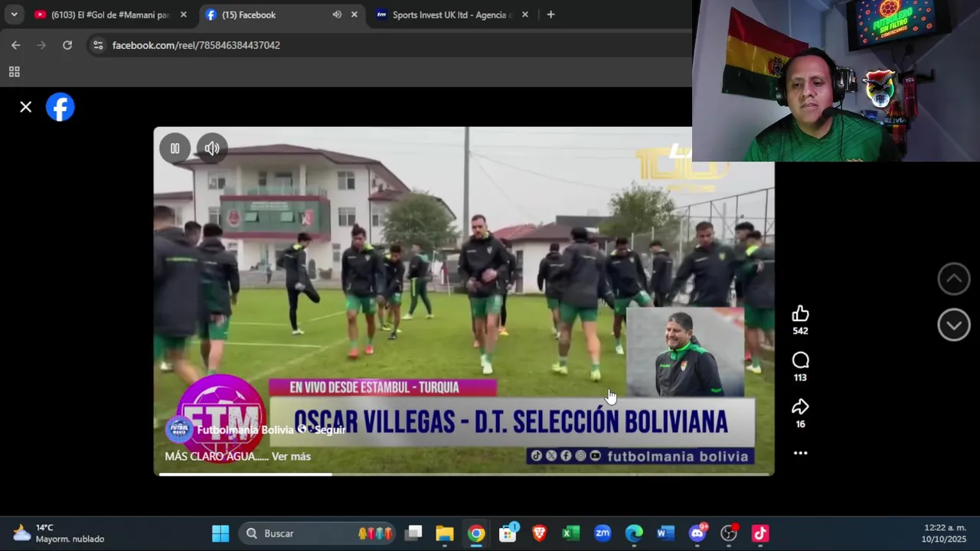Open Microsoft Edge from the taskbar

point(634,533)
